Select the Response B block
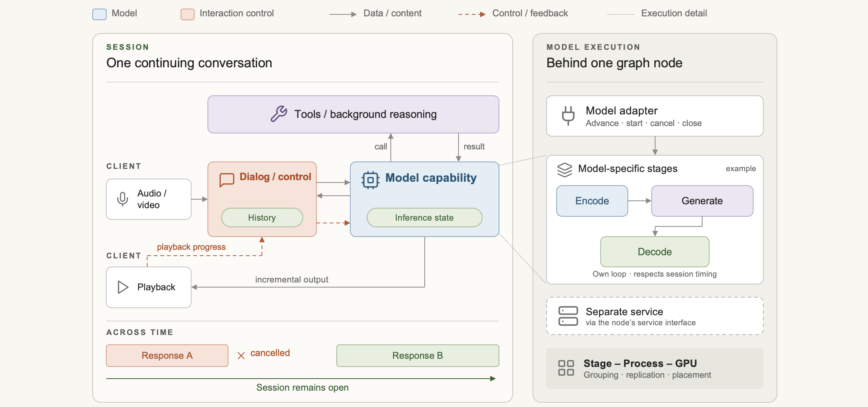 418,356
